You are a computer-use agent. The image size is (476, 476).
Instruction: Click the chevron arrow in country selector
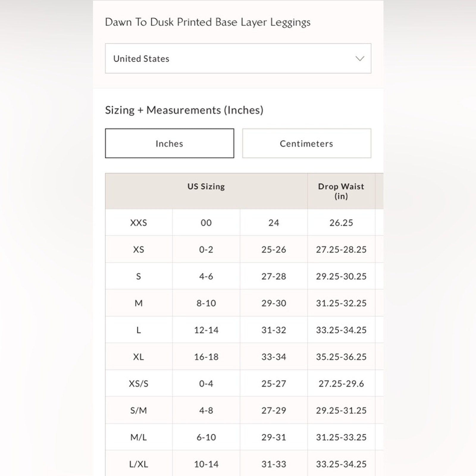coord(360,59)
